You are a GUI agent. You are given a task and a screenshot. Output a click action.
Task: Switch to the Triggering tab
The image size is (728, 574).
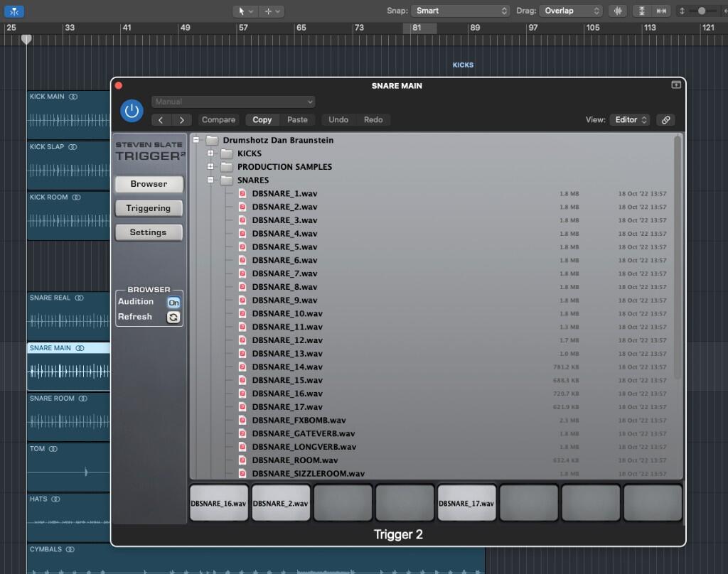[149, 208]
